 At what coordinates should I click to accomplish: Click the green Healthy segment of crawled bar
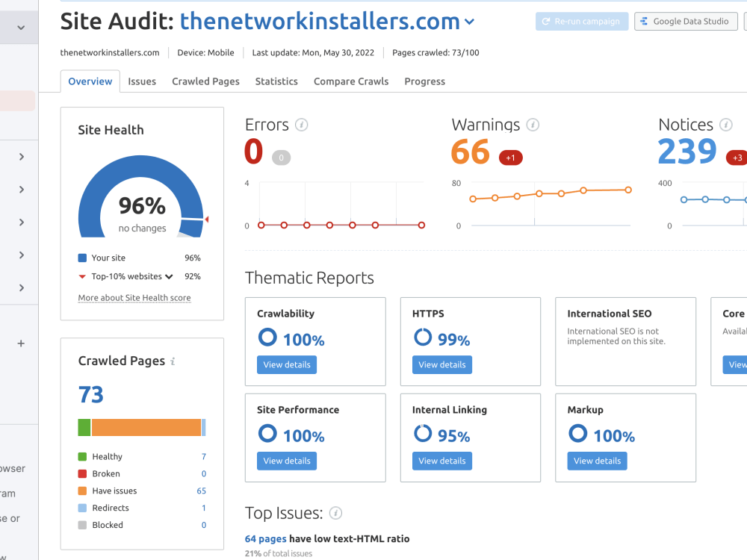pyautogui.click(x=84, y=428)
